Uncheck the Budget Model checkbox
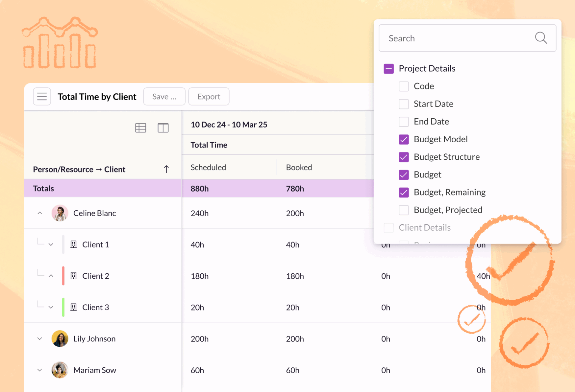 click(404, 139)
